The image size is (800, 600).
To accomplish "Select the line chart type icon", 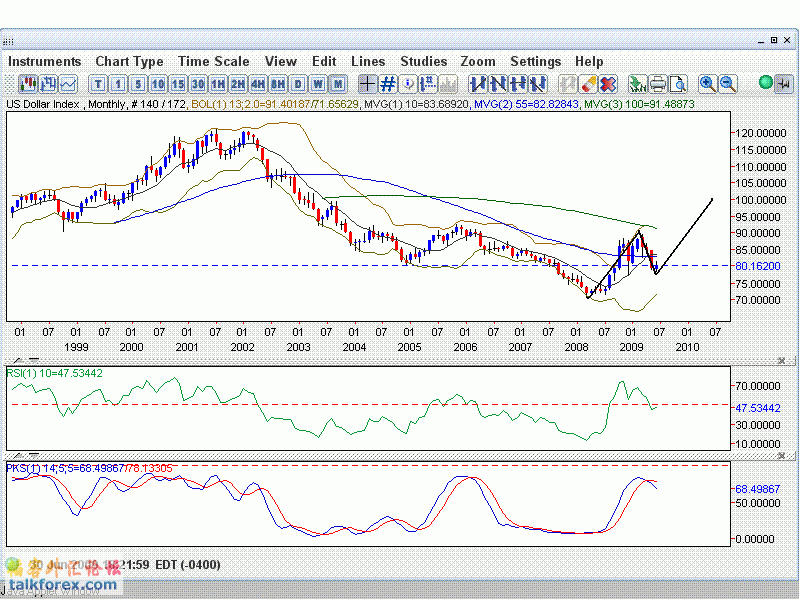I will click(x=68, y=84).
